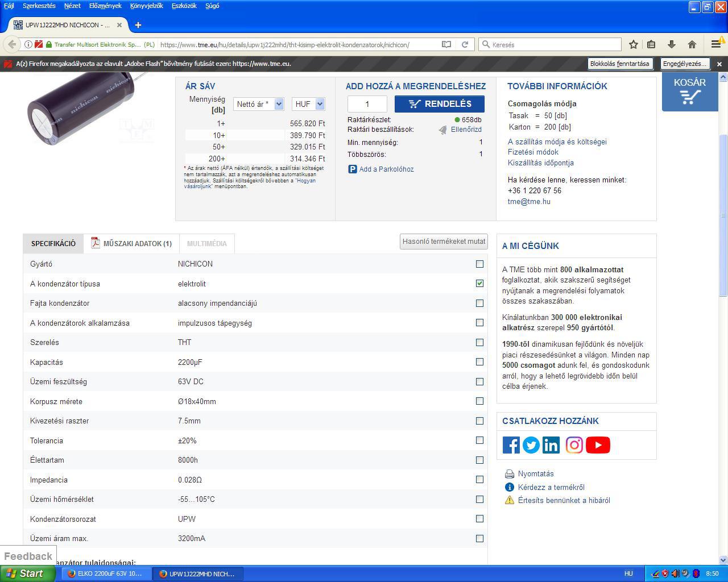Click Hasonló termékeket mutat button

click(444, 242)
